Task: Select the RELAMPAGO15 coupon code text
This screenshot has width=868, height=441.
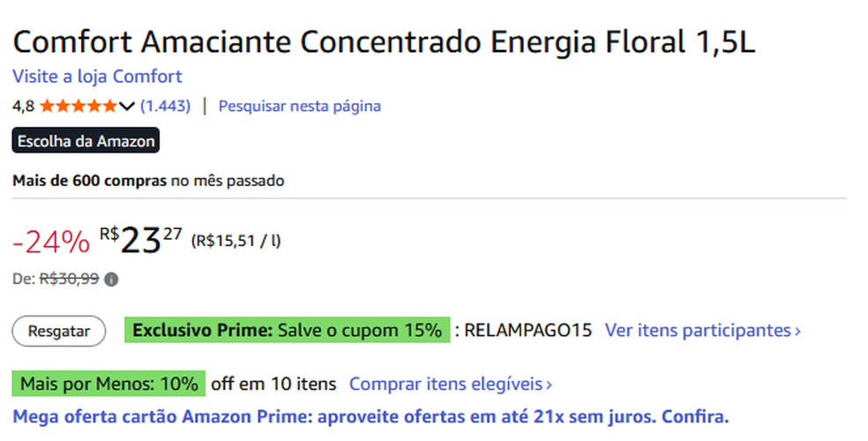Action: [x=528, y=331]
